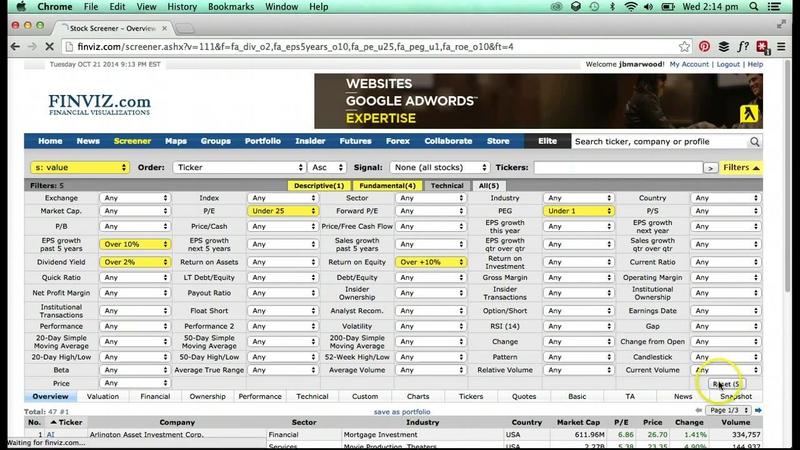The width and height of the screenshot is (800, 450).
Task: Open the EPS growth past 5 years dropdown
Action: (135, 244)
